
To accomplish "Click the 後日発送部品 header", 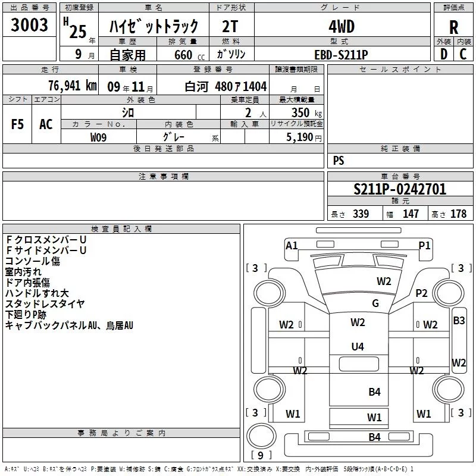I will point(163,148).
